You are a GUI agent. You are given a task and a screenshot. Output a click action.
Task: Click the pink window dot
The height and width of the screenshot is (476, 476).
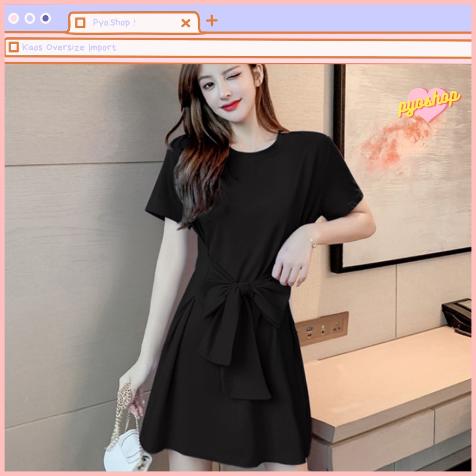click(x=13, y=19)
